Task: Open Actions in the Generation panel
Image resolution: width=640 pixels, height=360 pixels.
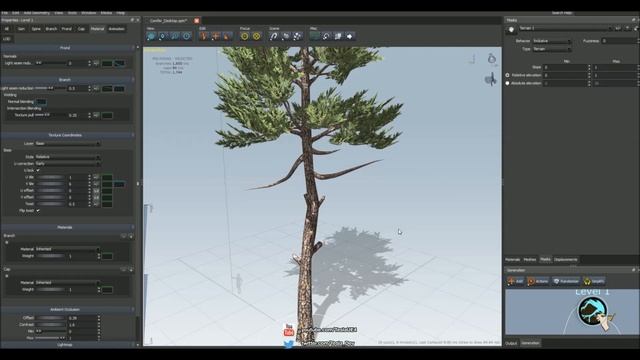Action: tap(538, 281)
